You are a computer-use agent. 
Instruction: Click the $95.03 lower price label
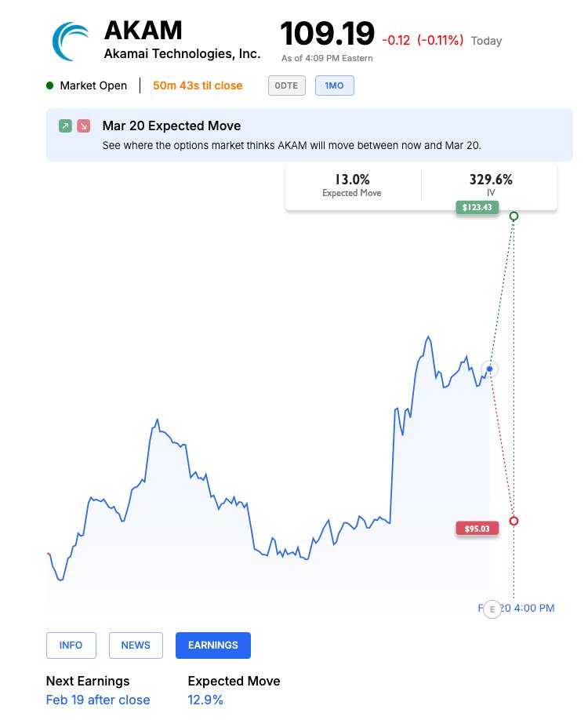pos(477,529)
